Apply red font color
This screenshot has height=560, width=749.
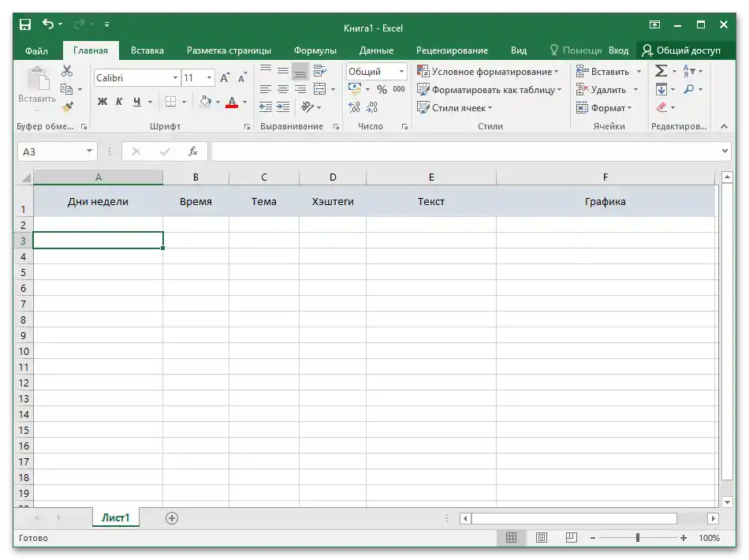232,102
